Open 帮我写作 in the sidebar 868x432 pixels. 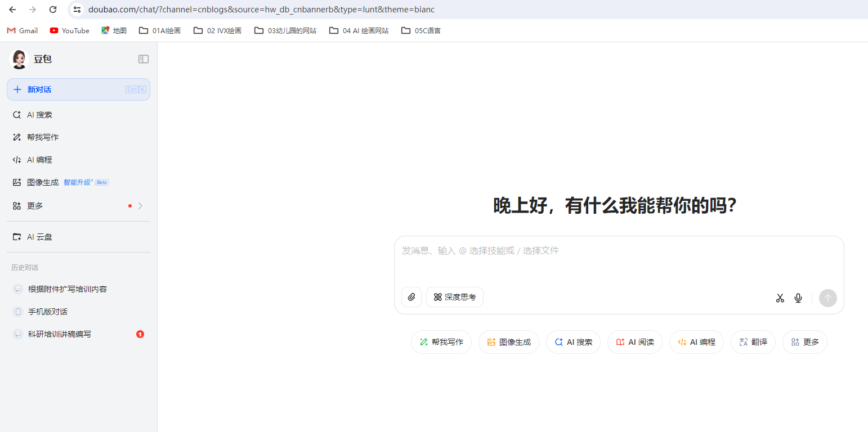click(78, 137)
